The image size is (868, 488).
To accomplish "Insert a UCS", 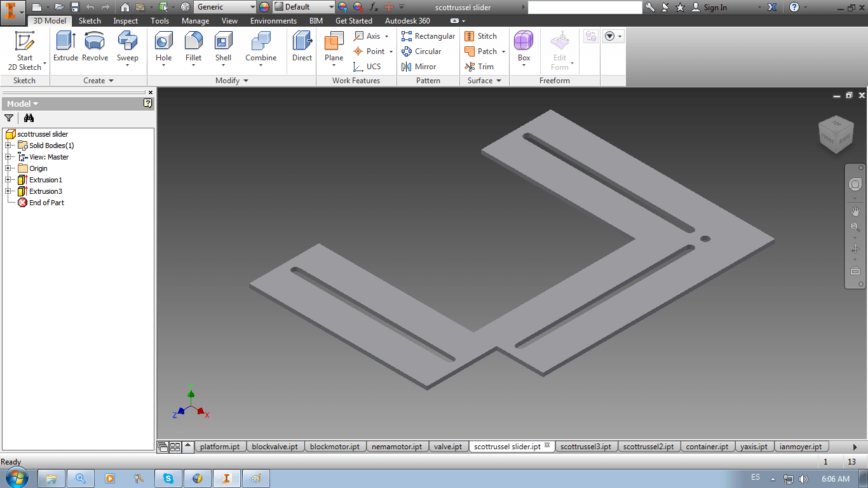I will tap(367, 67).
